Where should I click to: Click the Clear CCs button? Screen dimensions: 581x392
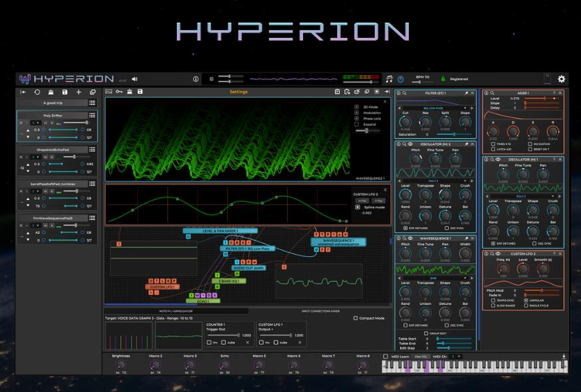(421, 356)
